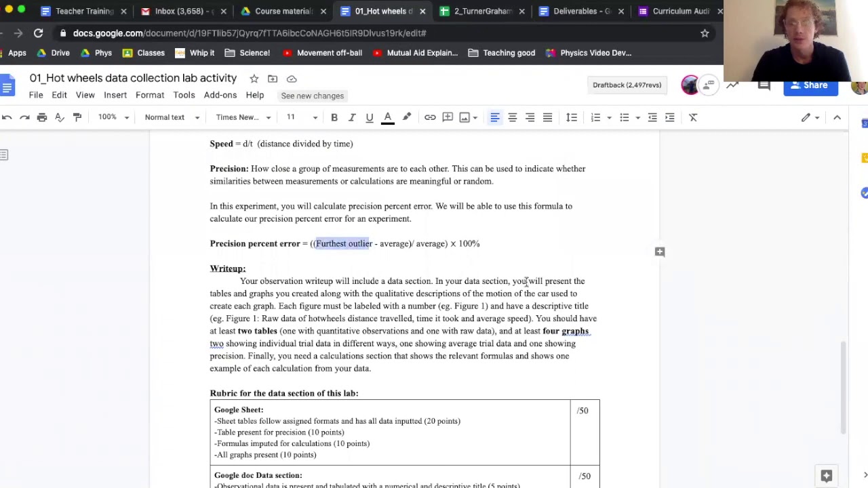Click the Draftback (2,497revs) button

tap(627, 85)
